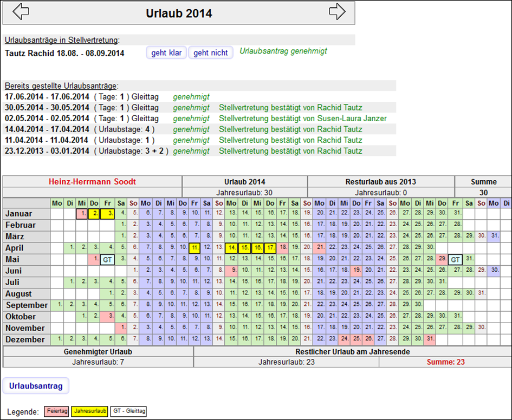Click the yellow vacation day January 3
The image size is (512, 420).
[107, 214]
